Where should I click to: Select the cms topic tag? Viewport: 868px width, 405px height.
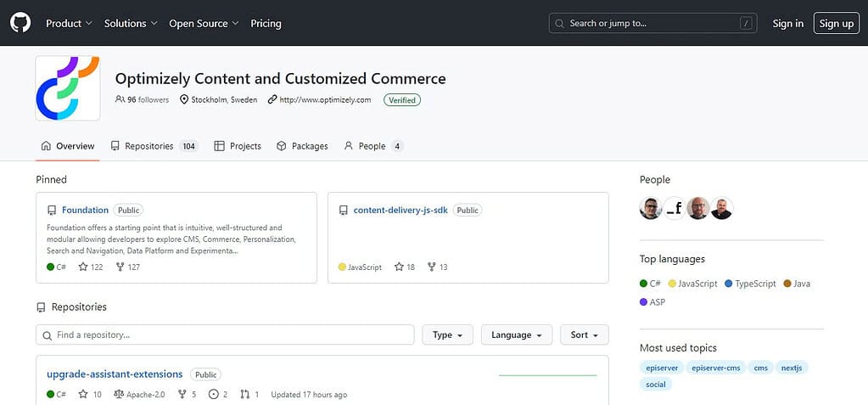pyautogui.click(x=760, y=368)
